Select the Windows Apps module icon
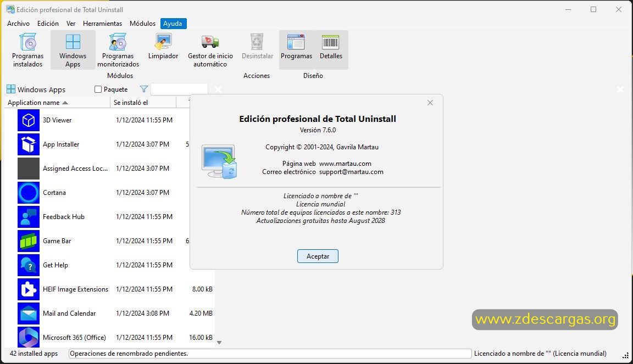This screenshot has width=633, height=364. 73,42
